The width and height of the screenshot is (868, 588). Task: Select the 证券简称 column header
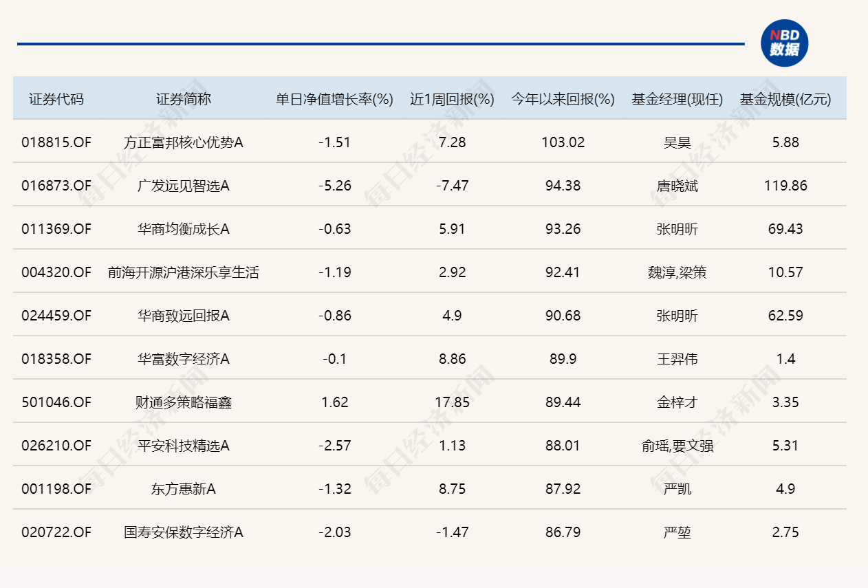[184, 99]
